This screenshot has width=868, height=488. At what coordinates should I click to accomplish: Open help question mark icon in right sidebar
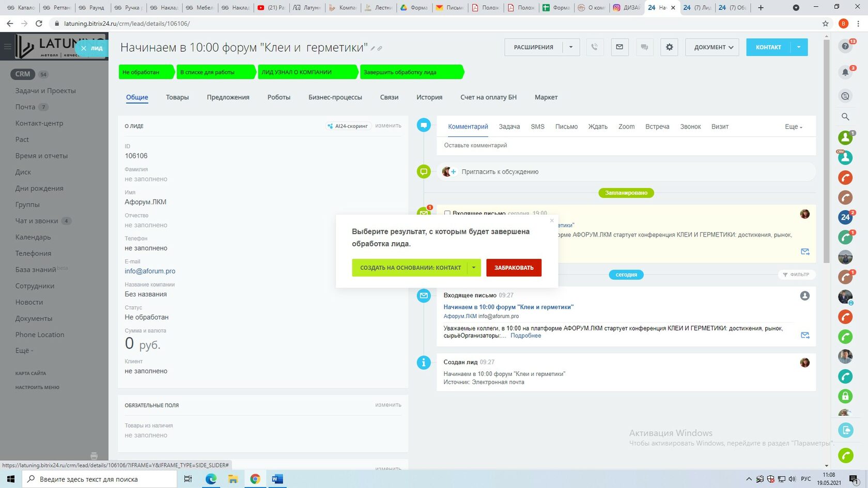point(845,46)
